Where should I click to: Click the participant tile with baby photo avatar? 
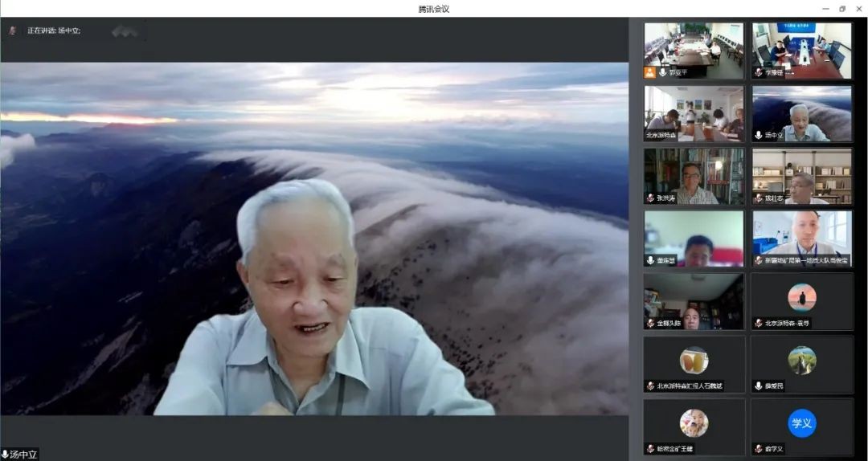[x=694, y=426]
